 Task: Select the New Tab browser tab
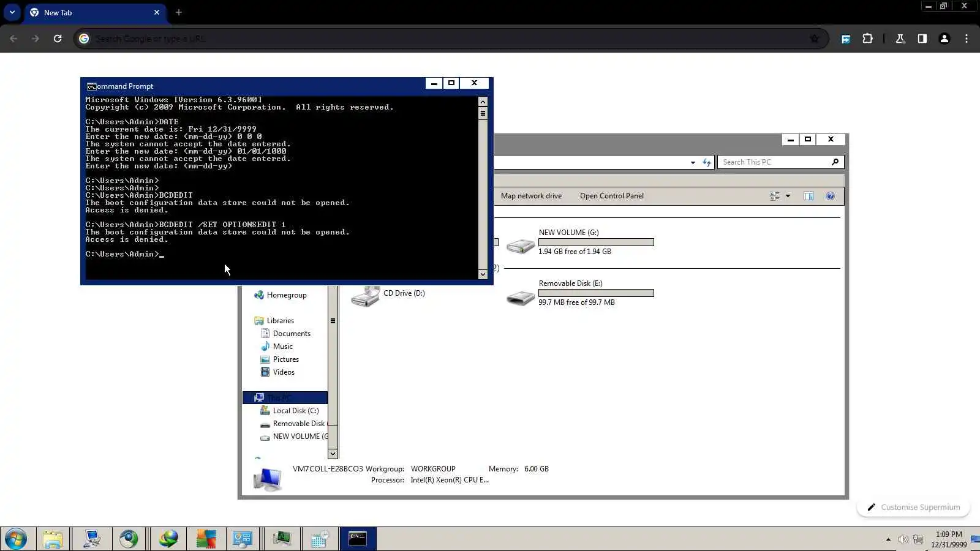pos(95,13)
